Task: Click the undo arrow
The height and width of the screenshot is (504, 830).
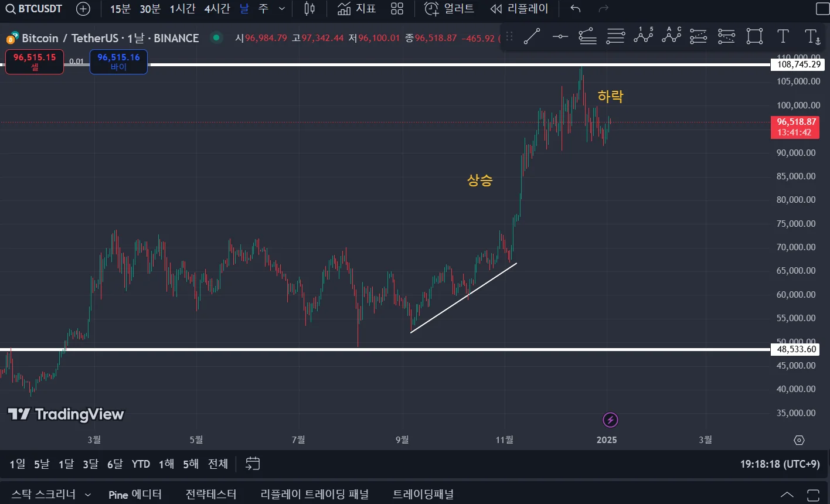Action: pyautogui.click(x=576, y=9)
